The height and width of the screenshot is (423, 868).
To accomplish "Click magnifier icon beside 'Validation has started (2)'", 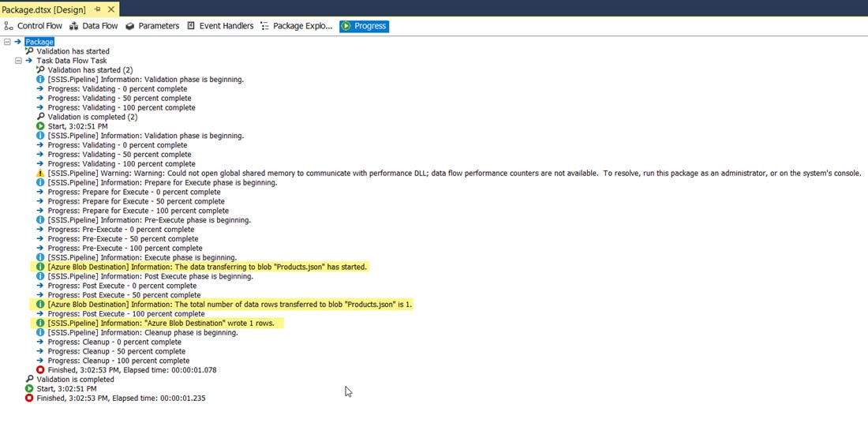I will [40, 70].
